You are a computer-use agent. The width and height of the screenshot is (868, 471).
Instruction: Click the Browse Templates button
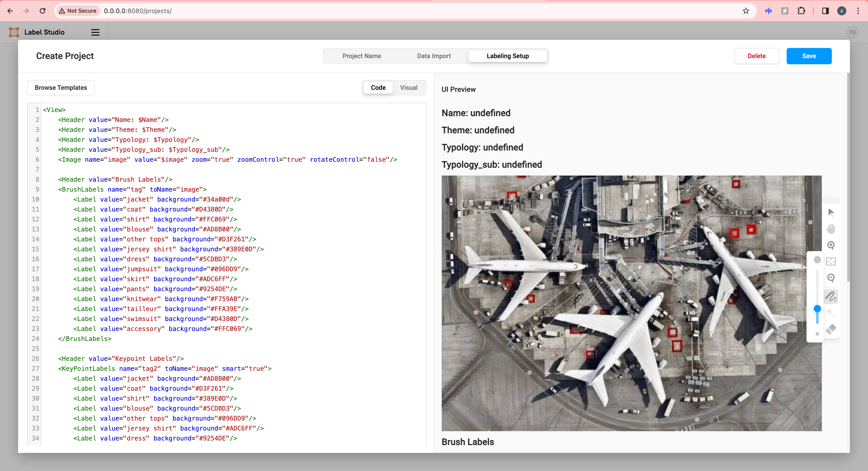[61, 88]
